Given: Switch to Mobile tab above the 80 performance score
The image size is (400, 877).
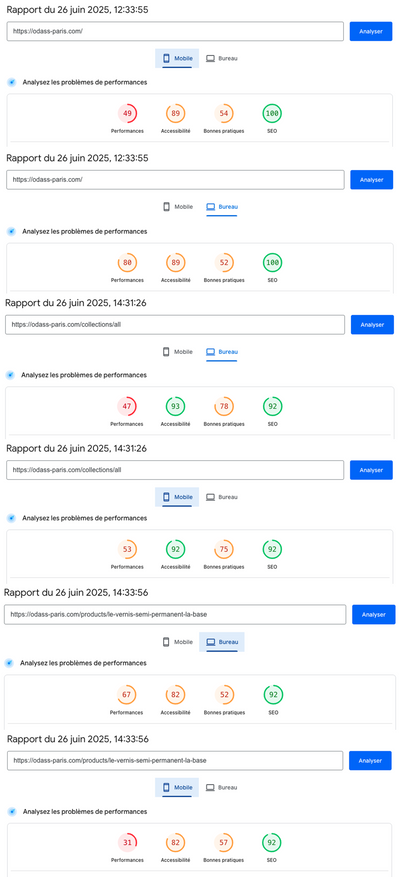Looking at the screenshot, I should tap(177, 206).
